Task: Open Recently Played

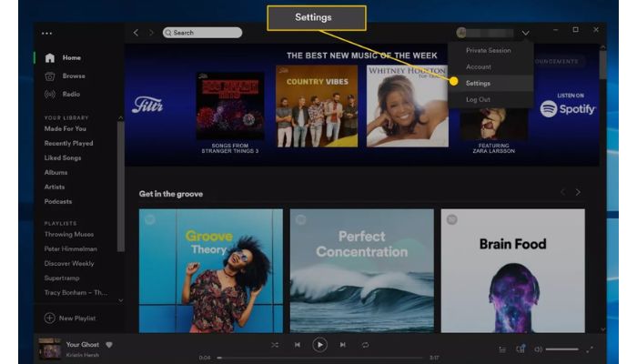Action: click(68, 144)
